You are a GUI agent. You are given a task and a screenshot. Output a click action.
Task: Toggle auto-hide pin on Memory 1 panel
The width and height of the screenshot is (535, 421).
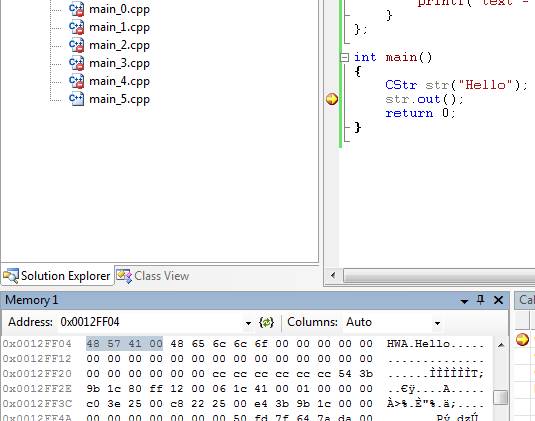pos(480,300)
